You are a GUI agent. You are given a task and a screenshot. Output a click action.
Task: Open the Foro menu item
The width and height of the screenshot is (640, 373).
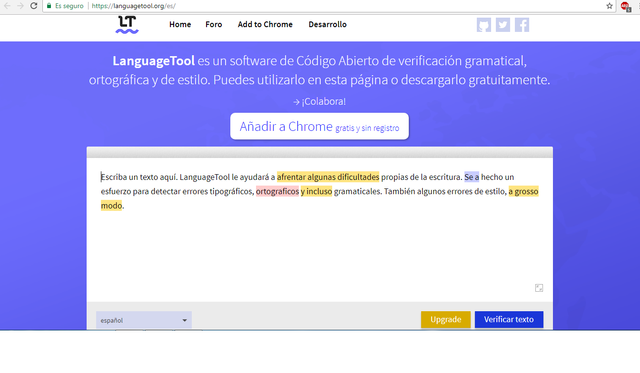(213, 24)
